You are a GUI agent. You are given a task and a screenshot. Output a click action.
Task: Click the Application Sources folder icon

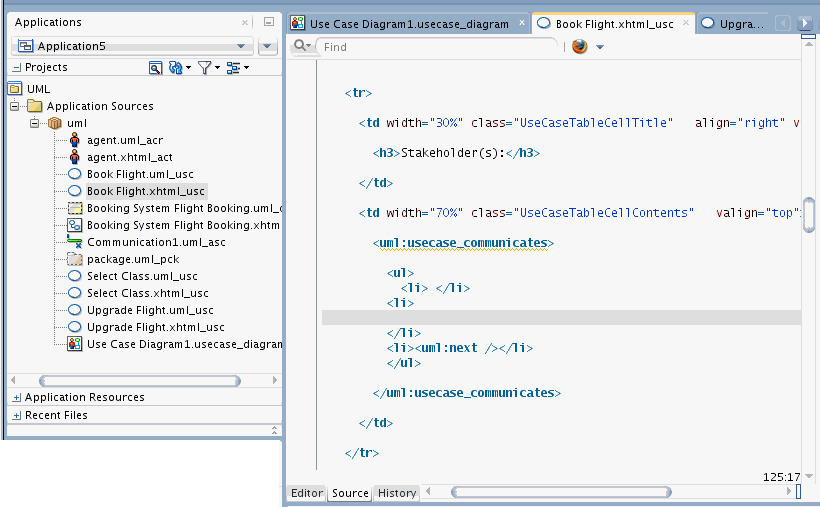coord(35,106)
